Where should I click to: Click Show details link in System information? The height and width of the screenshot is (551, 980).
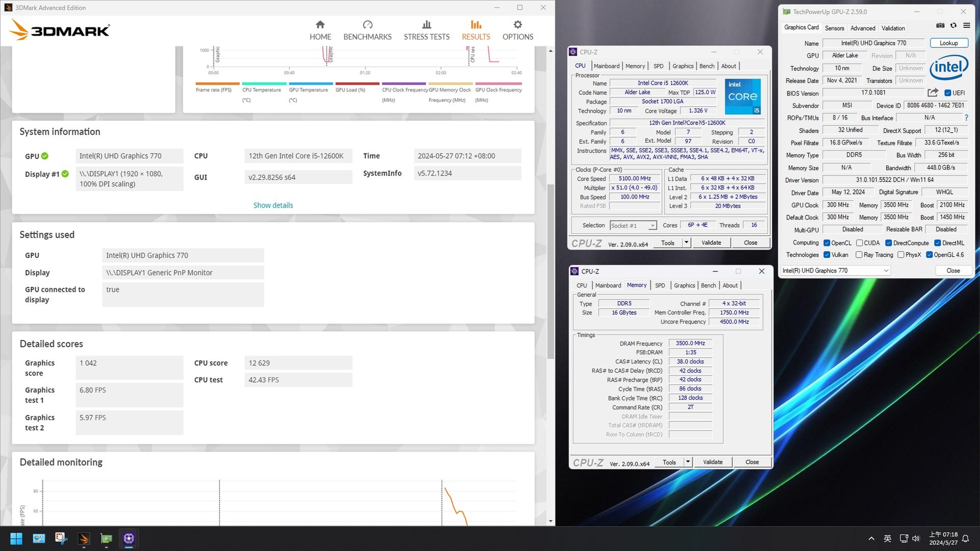point(273,205)
